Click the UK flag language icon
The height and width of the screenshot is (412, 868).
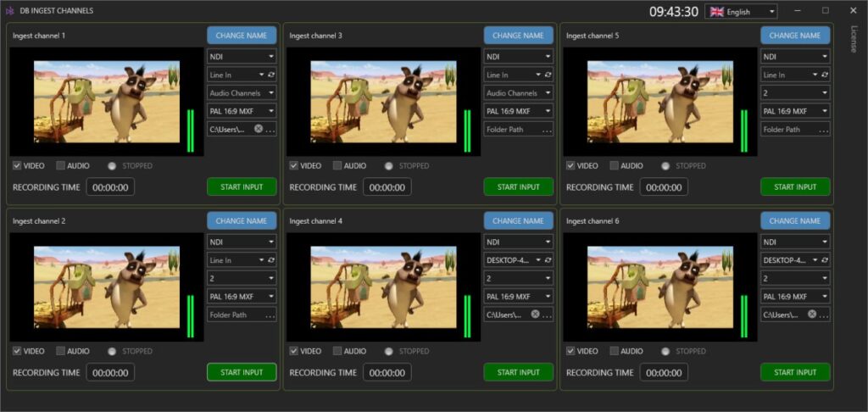click(x=717, y=12)
